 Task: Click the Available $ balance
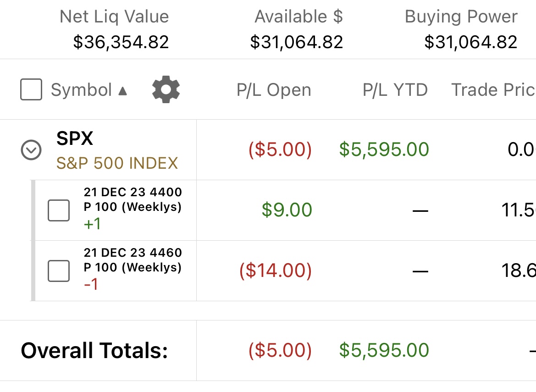[296, 42]
